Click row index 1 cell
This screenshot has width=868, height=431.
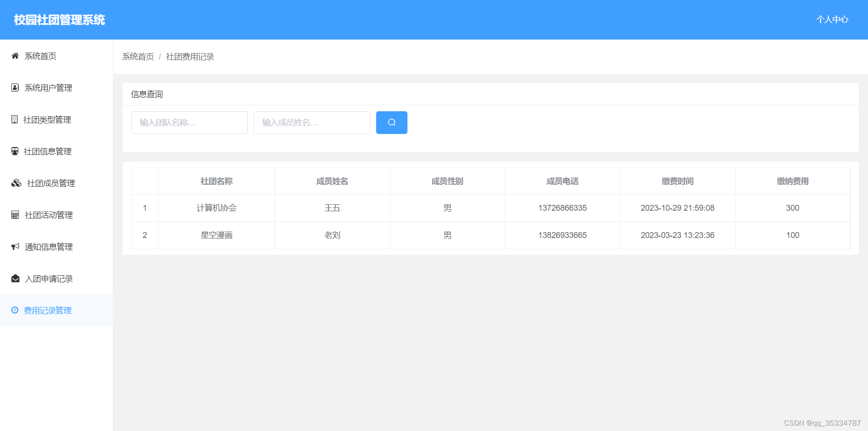click(145, 208)
